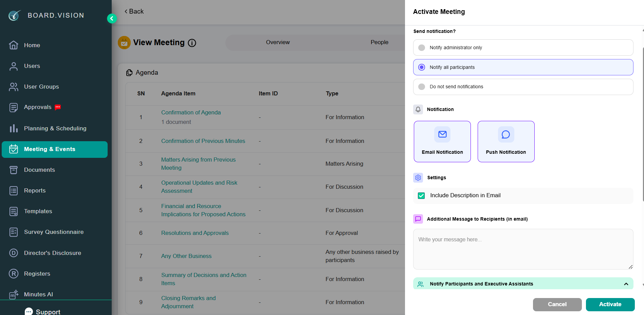Click the bell icon next to Notification
This screenshot has width=644, height=315.
pyautogui.click(x=418, y=109)
